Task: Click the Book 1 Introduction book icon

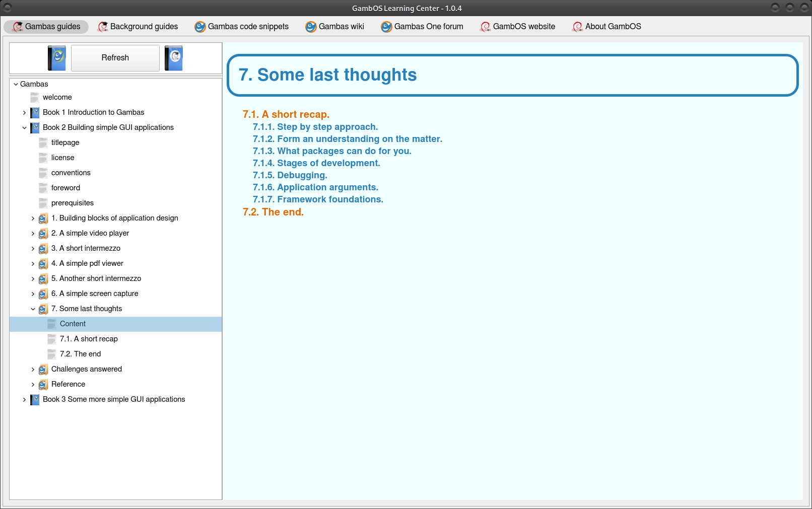Action: click(35, 113)
